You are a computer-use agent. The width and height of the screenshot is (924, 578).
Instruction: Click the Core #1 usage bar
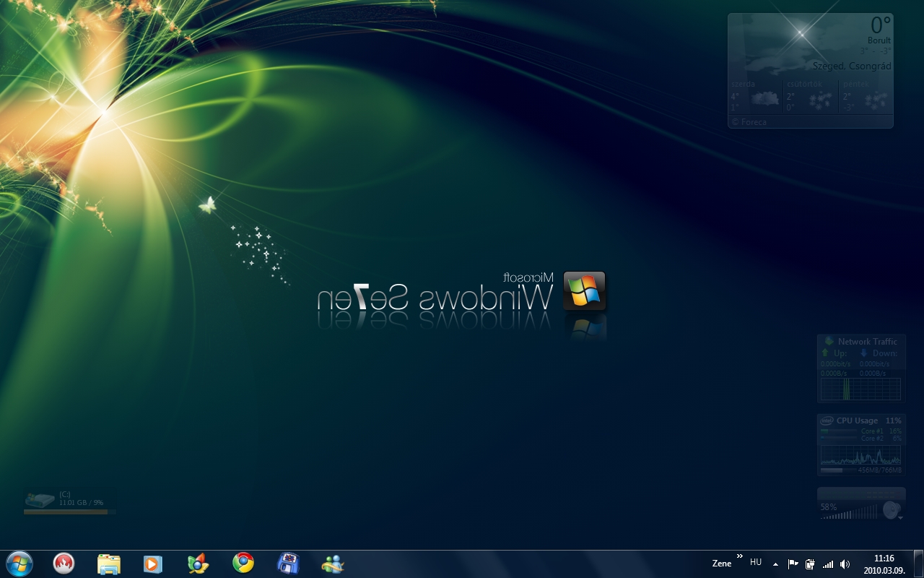(x=839, y=431)
